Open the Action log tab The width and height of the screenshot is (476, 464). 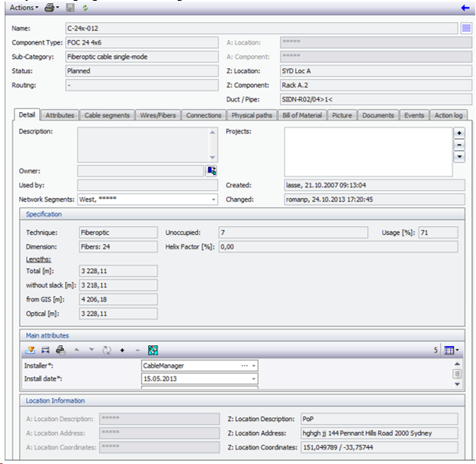click(448, 115)
